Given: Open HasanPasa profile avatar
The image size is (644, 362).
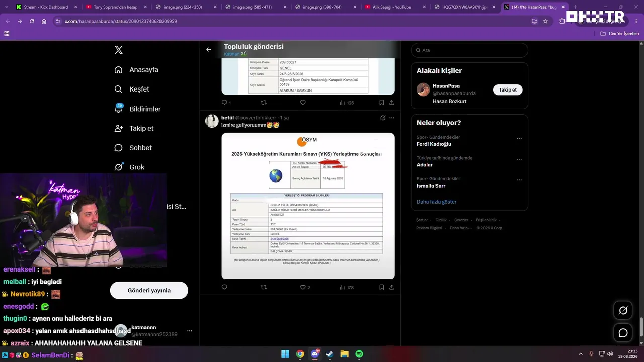Looking at the screenshot, I should (x=423, y=89).
